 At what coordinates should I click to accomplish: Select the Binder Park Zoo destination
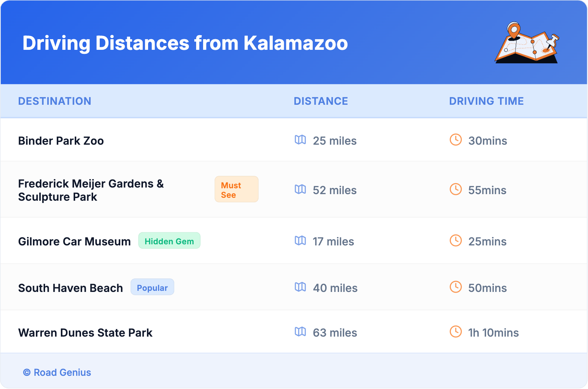[61, 141]
